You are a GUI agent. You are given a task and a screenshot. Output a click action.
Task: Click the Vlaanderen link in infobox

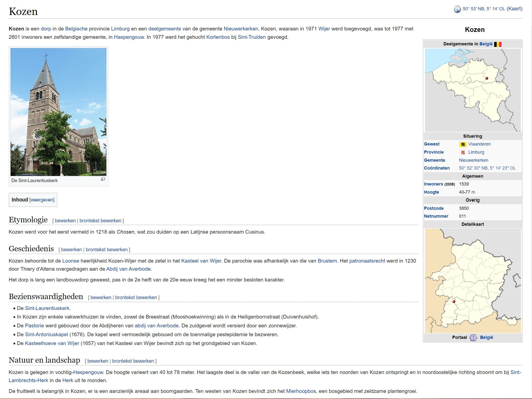(x=479, y=144)
